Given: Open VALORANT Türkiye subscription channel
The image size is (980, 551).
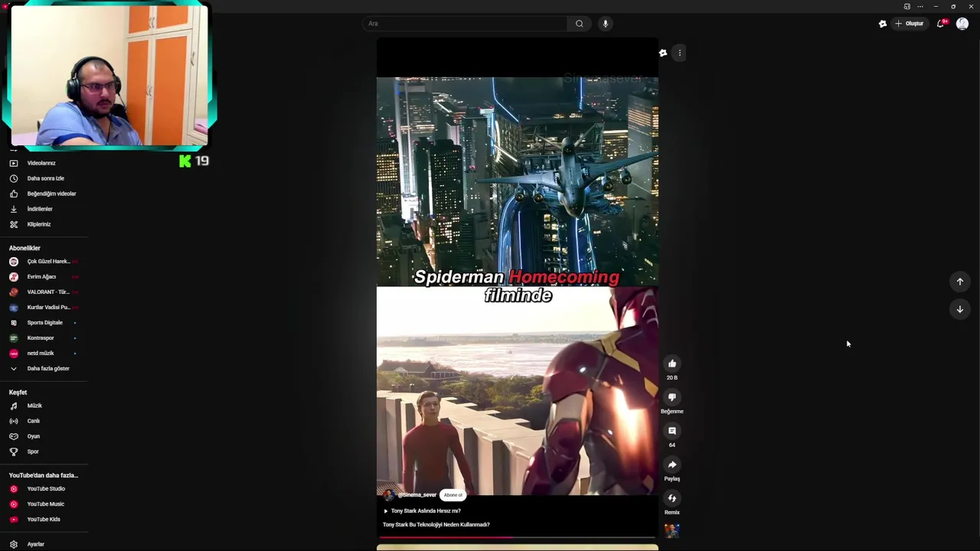Looking at the screenshot, I should (x=47, y=292).
